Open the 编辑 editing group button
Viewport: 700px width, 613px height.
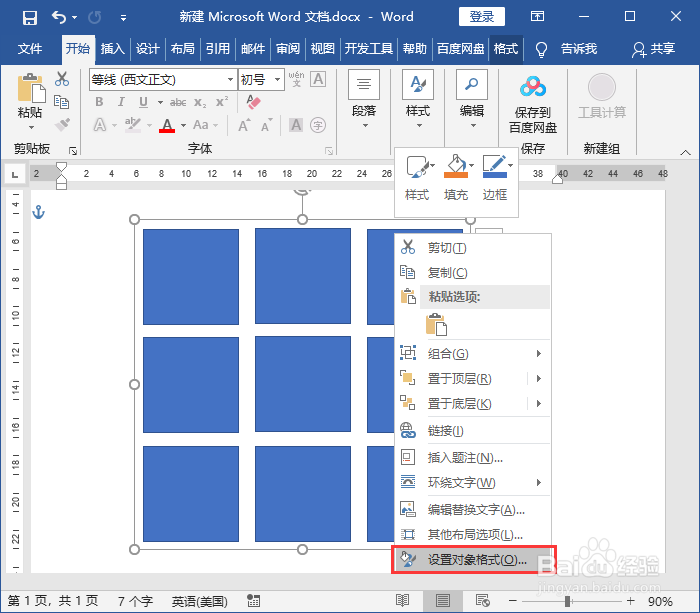472,99
